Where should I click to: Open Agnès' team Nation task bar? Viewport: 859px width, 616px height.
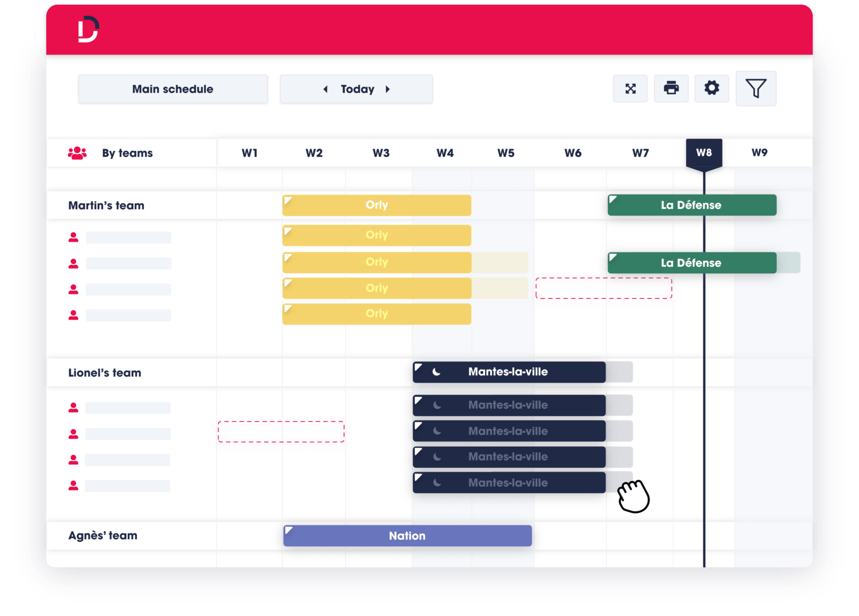click(x=407, y=536)
